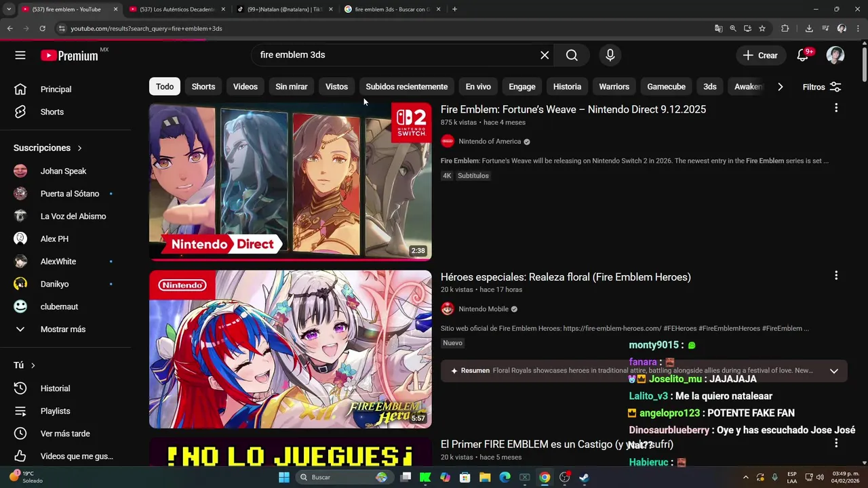The height and width of the screenshot is (488, 868).
Task: Click the taskbar Buscar search box
Action: pos(344,477)
